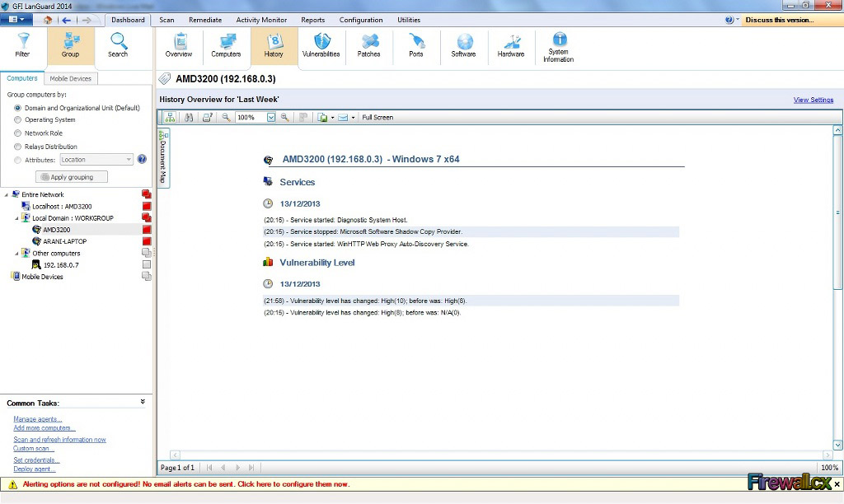Zoom out using the magnifier minus icon

pyautogui.click(x=226, y=117)
